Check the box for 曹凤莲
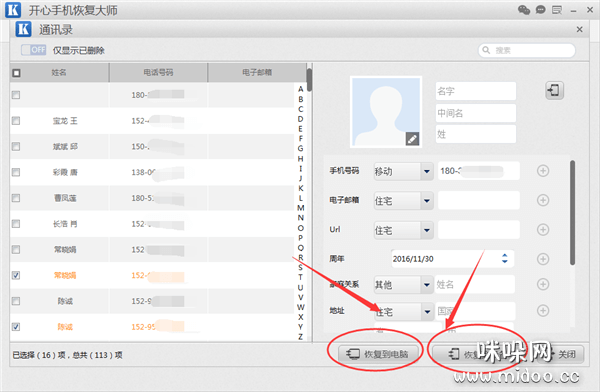Screen dimensions: 600x392 coord(16,198)
